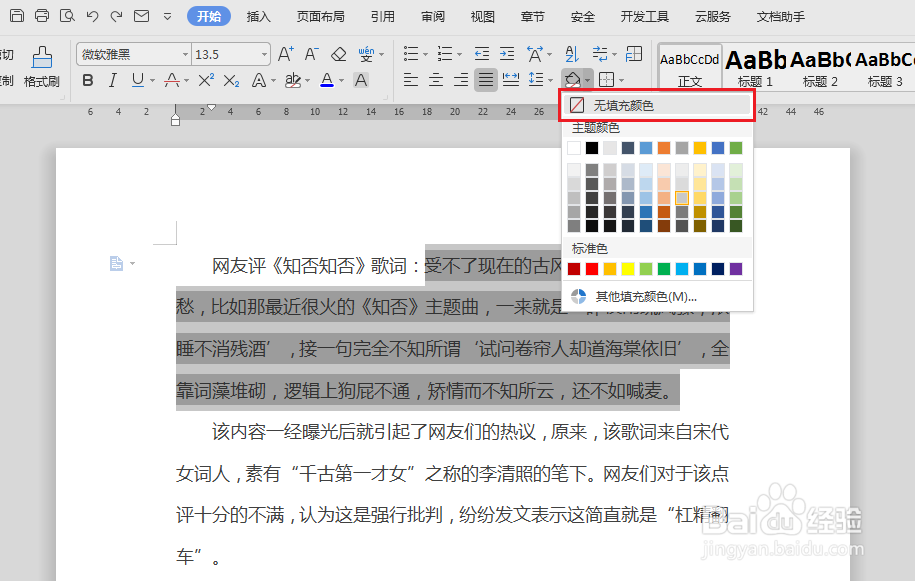
Task: Toggle bold formatting
Action: 88,80
